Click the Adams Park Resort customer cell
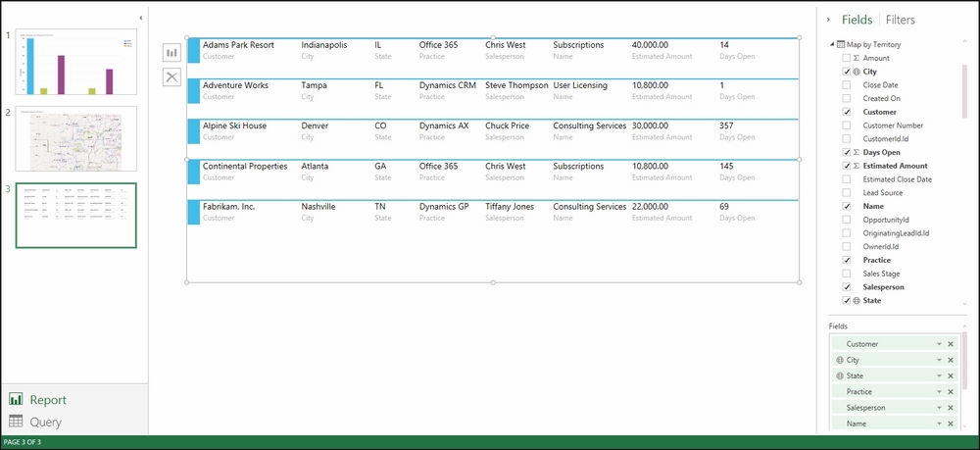980x450 pixels. (239, 45)
